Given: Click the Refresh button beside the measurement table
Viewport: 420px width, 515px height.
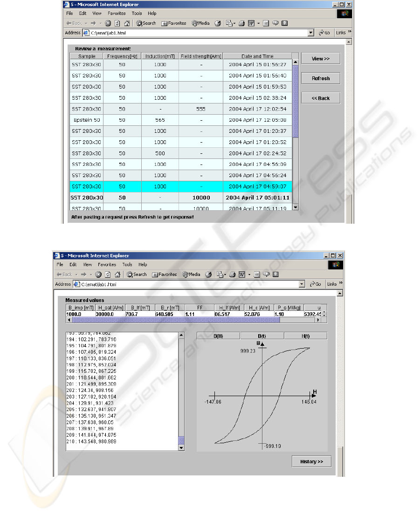Looking at the screenshot, I should [x=321, y=78].
